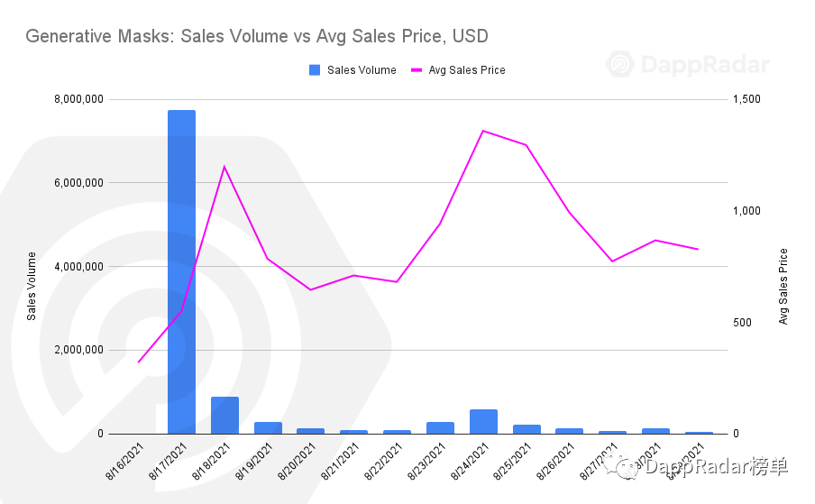
Task: Click the price line peak above 8/24/2021
Action: click(483, 131)
